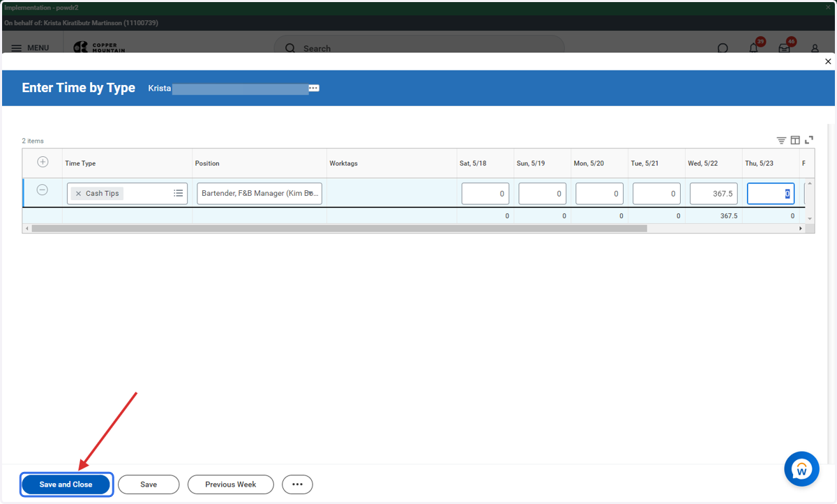837x504 pixels.
Task: Open the Workday assistant chat bubble
Action: pos(801,469)
